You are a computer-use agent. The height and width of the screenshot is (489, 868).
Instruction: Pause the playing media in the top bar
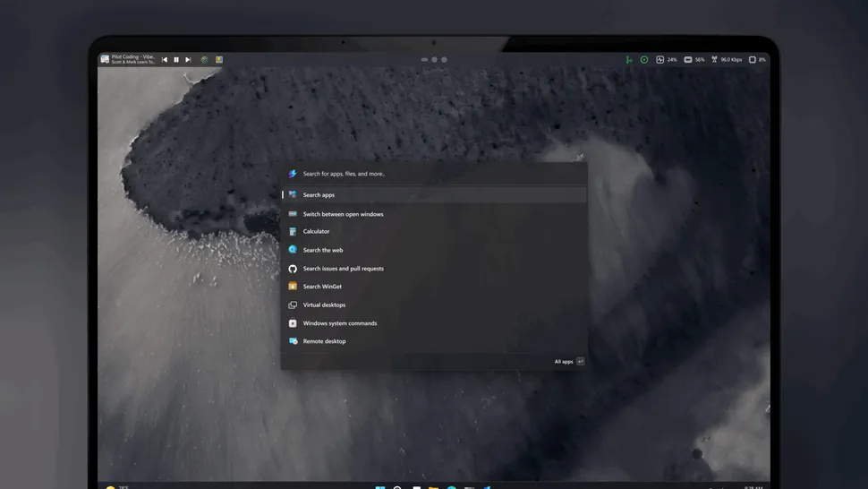pos(176,59)
